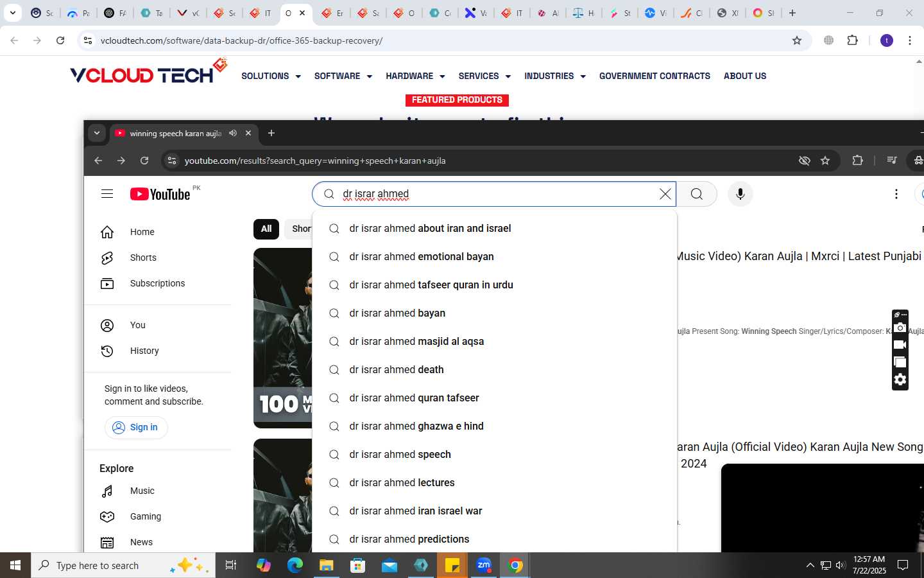This screenshot has height=578, width=924.
Task: Expand the SOLUTIONS menu on vcloudtech
Action: tap(271, 76)
